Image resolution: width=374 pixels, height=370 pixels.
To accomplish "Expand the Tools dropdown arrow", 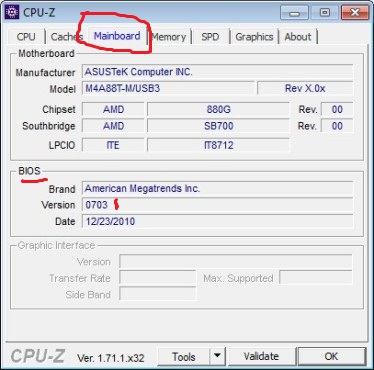I will (218, 357).
